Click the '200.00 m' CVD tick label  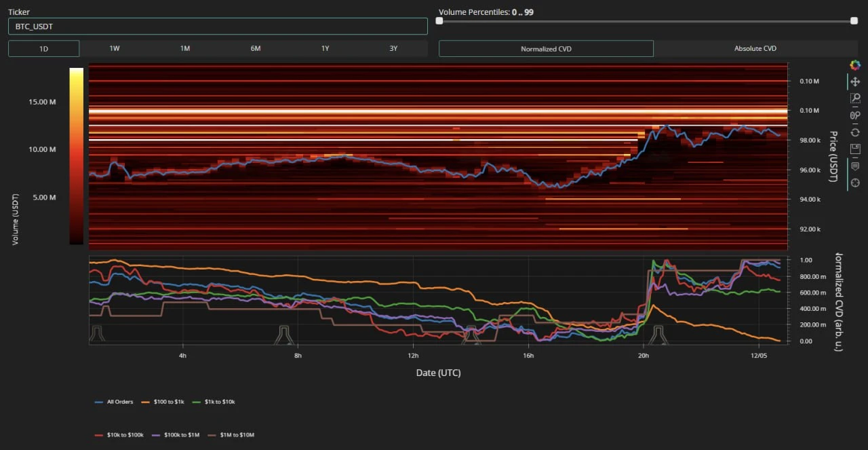click(812, 325)
